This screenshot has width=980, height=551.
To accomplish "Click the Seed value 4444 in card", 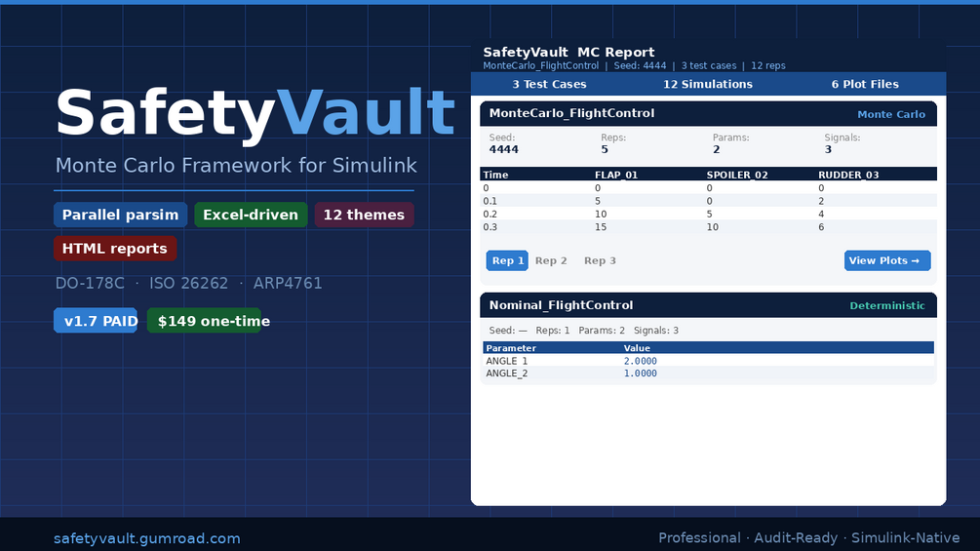I will coord(504,149).
